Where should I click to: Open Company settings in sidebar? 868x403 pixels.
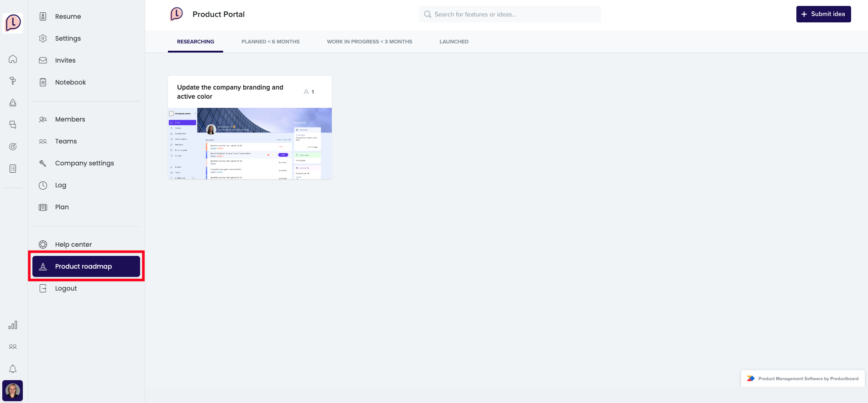84,163
